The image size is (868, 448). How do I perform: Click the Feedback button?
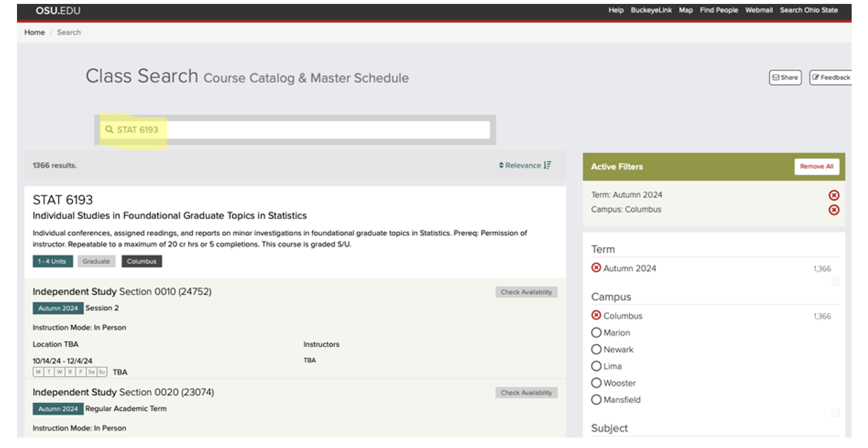[831, 77]
